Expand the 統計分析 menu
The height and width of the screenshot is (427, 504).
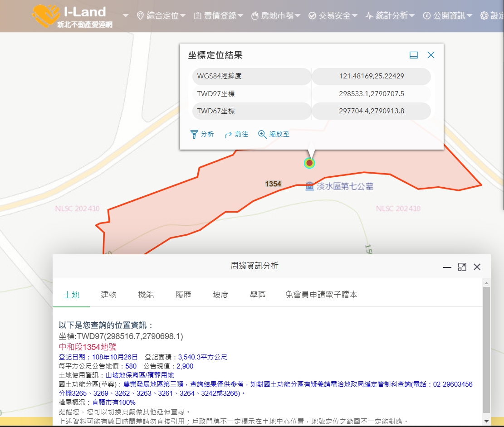coord(390,16)
